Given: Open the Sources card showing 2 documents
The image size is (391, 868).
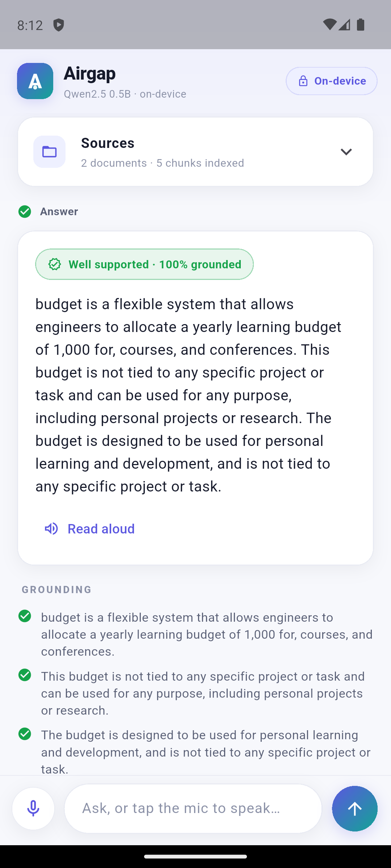Looking at the screenshot, I should point(195,152).
